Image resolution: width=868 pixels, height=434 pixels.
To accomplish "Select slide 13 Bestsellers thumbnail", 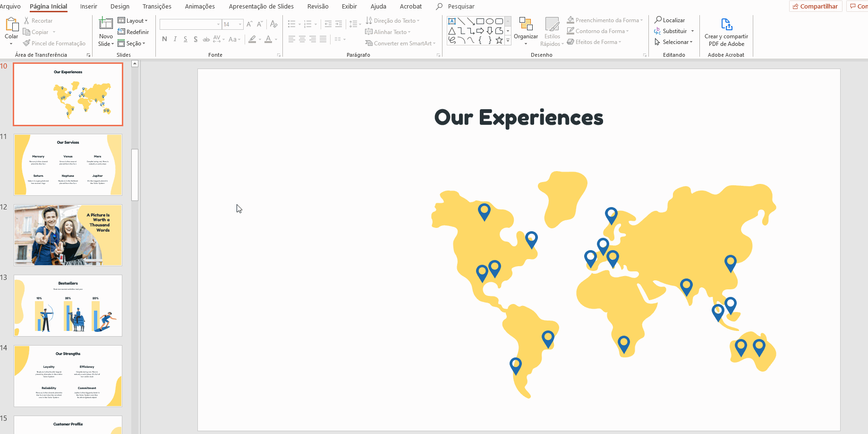I will click(68, 305).
